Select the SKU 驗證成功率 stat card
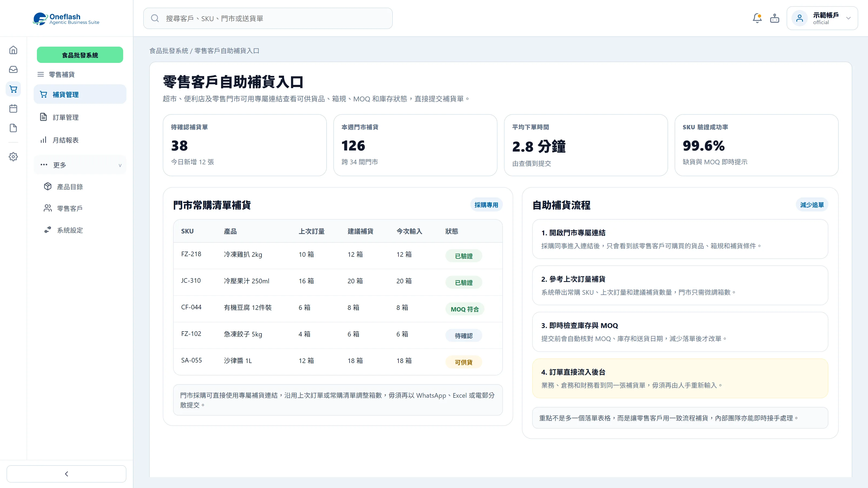Screen dimensions: 868x488 pos(756,145)
